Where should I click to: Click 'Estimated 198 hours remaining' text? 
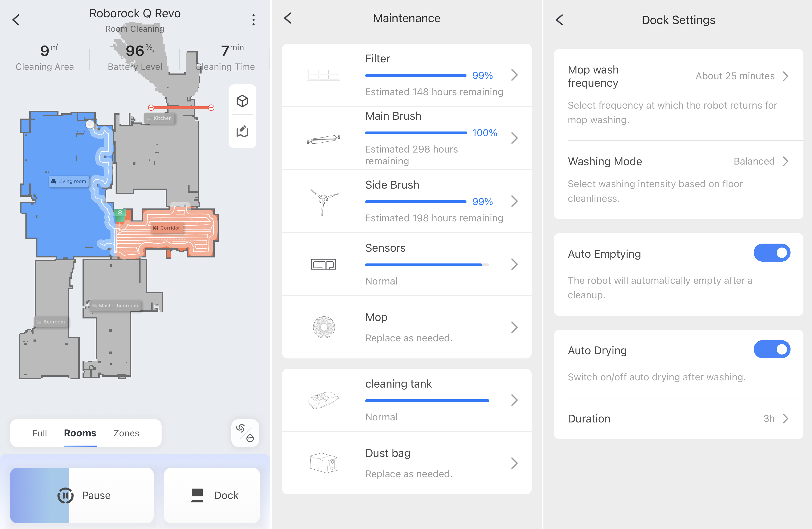click(434, 218)
